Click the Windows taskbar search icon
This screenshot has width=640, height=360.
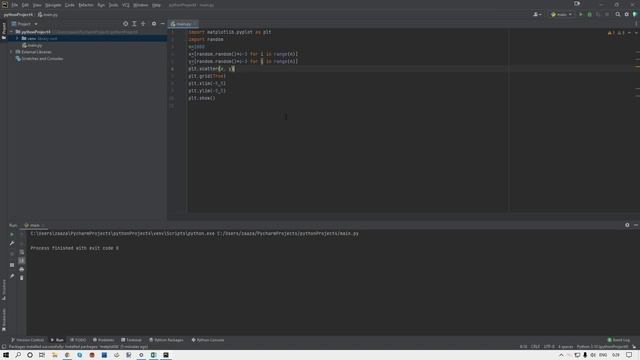point(18,355)
